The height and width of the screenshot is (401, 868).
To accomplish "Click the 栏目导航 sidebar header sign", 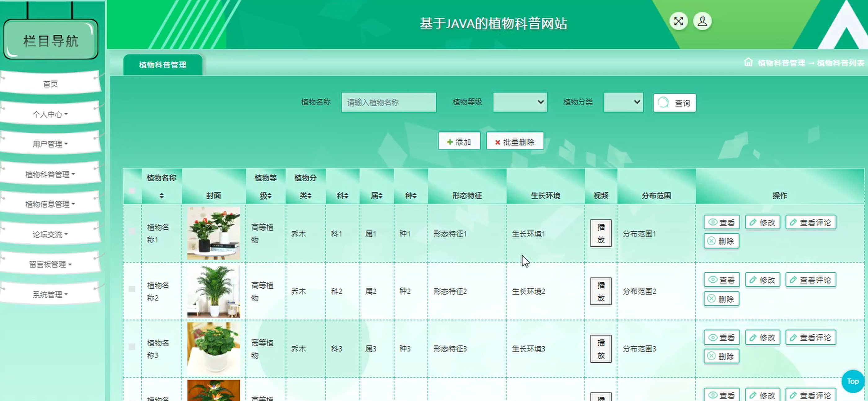I will (x=51, y=39).
